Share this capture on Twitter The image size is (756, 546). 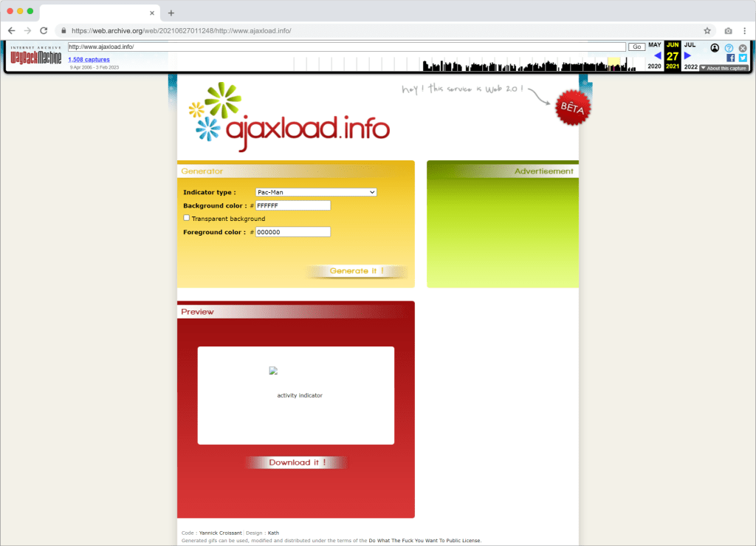click(x=742, y=58)
